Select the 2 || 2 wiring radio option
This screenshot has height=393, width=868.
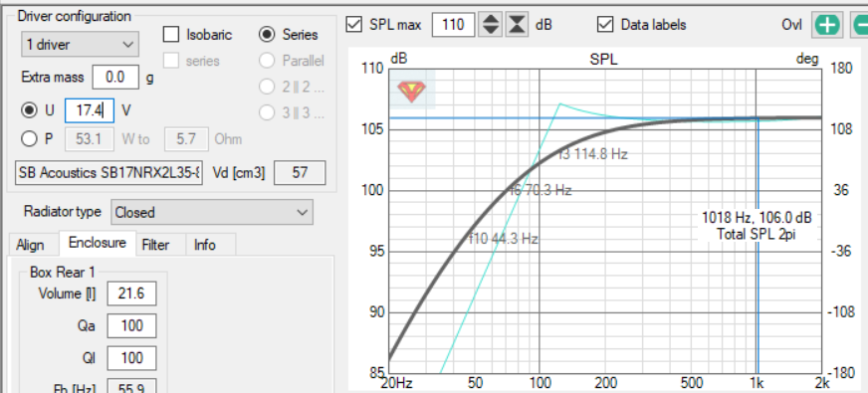(x=267, y=87)
